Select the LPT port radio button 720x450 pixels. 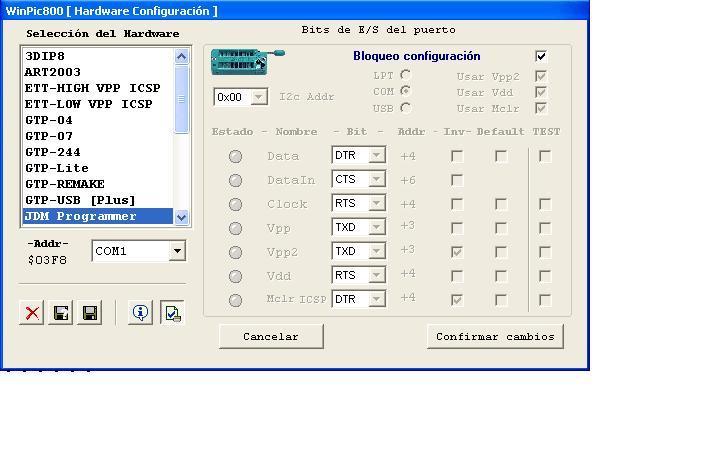(x=405, y=75)
